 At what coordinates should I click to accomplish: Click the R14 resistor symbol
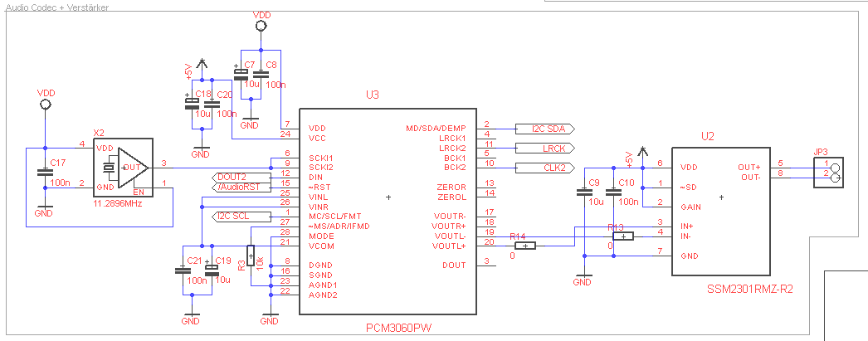[x=525, y=246]
